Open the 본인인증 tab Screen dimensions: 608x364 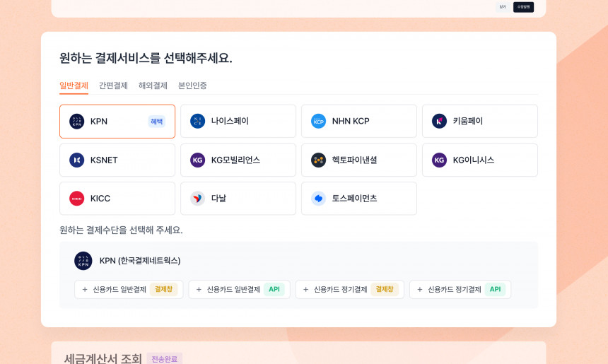click(192, 86)
